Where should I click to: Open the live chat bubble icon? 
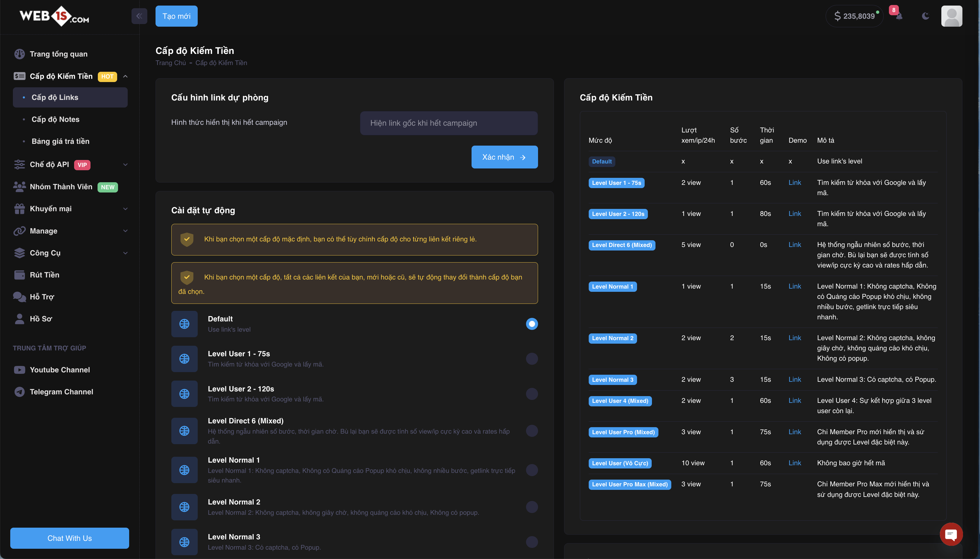click(x=951, y=534)
